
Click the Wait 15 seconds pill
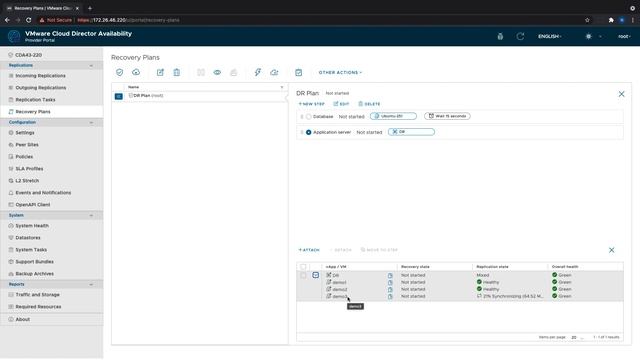(x=447, y=116)
